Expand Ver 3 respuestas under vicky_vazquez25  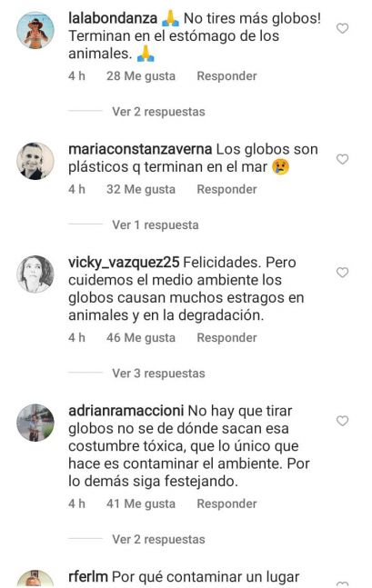(x=158, y=374)
